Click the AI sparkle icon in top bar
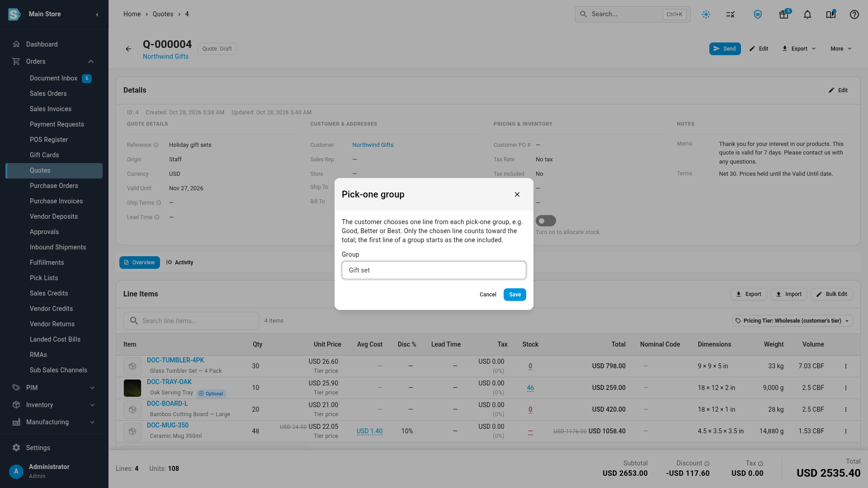This screenshot has height=488, width=868. click(706, 14)
